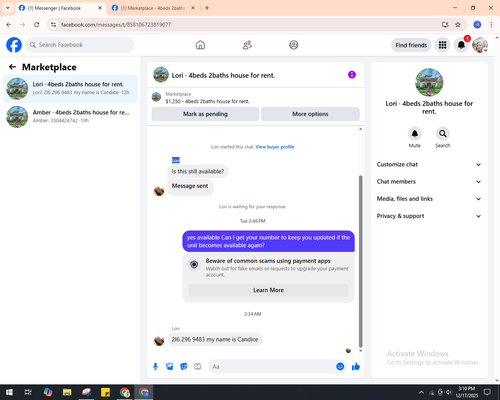Send a voice clip with the microphone icon
Viewport: 500px width, 400px height.
click(155, 367)
